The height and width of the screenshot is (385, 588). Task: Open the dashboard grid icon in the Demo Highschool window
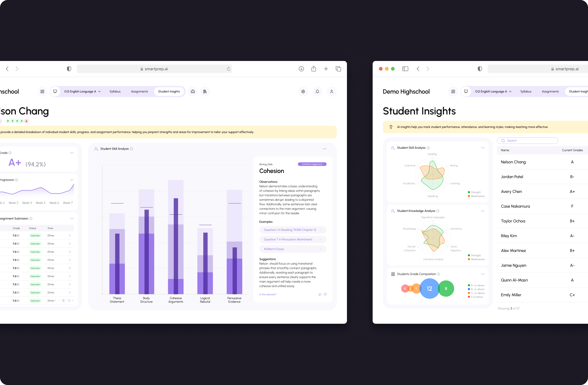[453, 91]
